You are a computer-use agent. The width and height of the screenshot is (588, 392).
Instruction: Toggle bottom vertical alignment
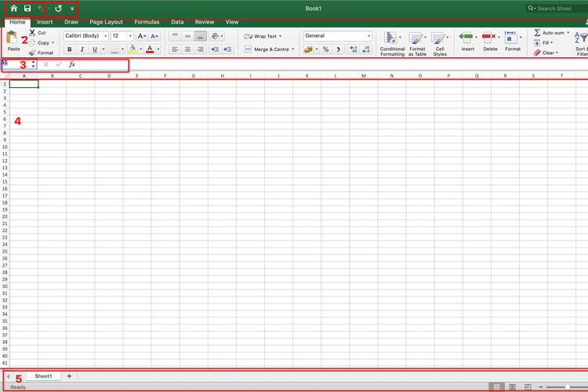click(x=200, y=36)
